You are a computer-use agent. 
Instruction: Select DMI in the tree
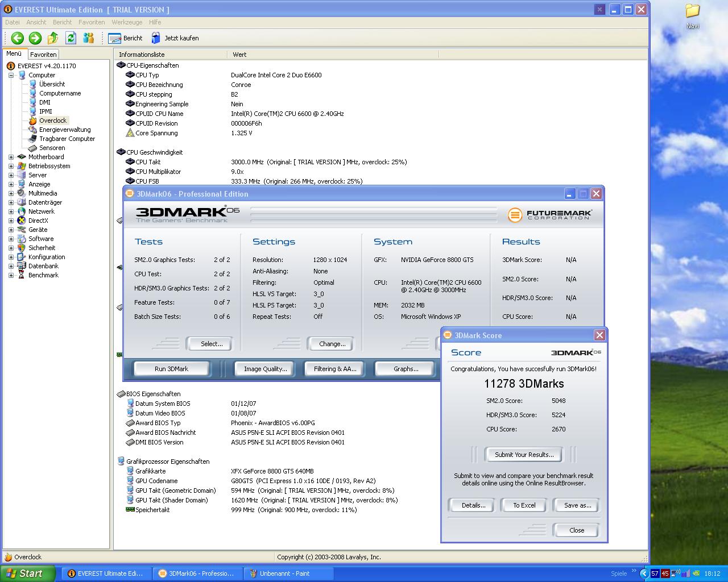click(44, 102)
